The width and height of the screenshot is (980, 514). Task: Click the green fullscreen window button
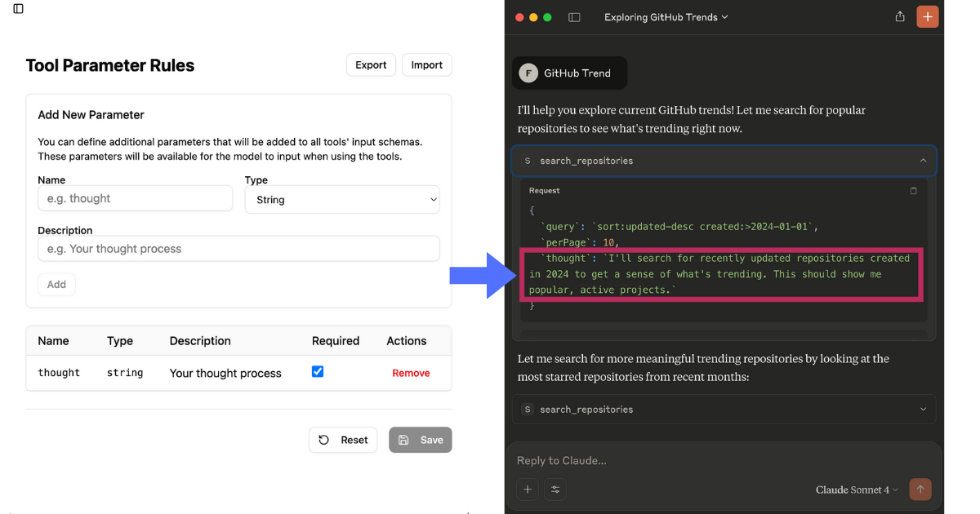point(547,17)
